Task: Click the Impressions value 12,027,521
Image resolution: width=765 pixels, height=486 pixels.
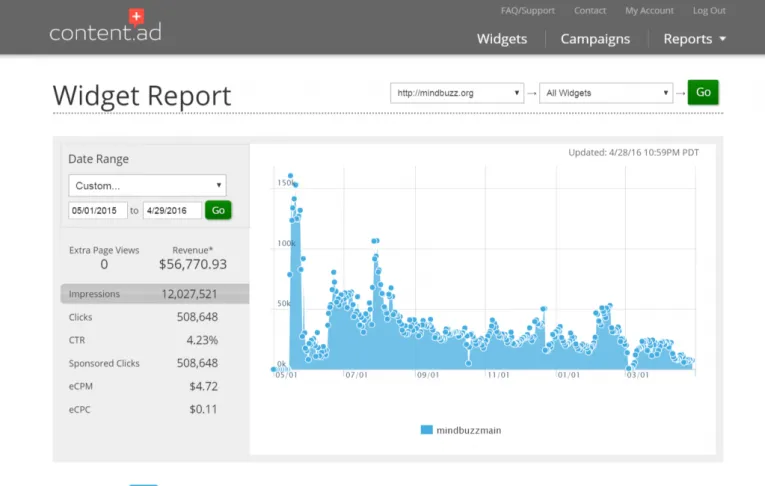Action: pyautogui.click(x=189, y=294)
